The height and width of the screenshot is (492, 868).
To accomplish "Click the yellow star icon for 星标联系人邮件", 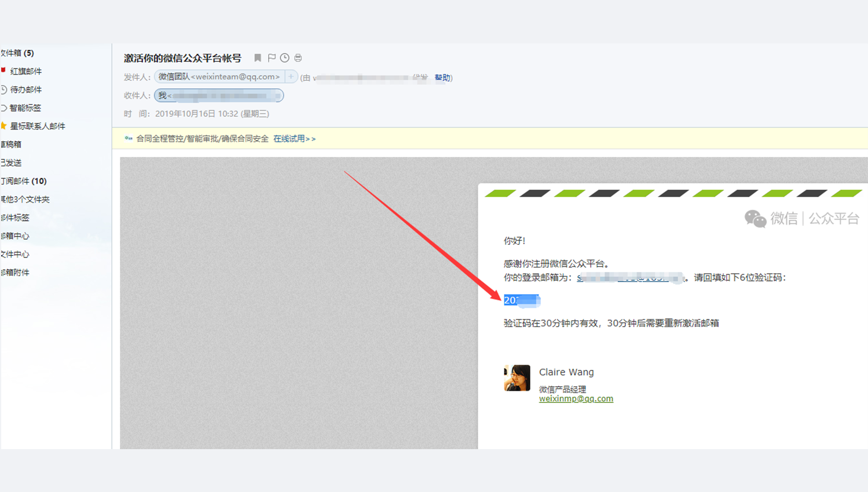I will (x=3, y=126).
